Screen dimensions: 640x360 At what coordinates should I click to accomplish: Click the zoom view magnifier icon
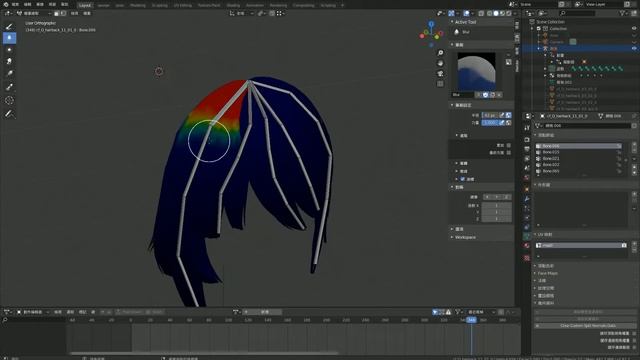[x=440, y=53]
